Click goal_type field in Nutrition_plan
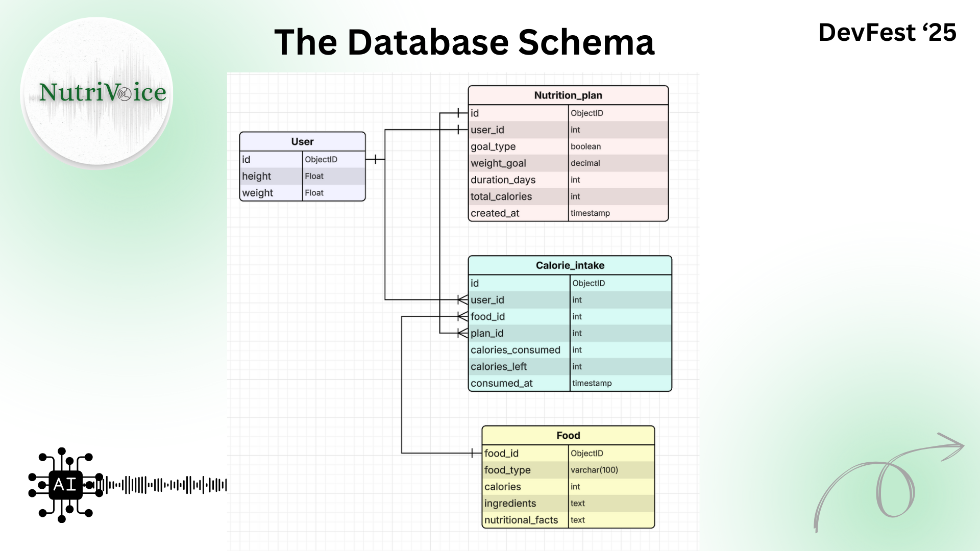This screenshot has width=980, height=551. click(x=493, y=147)
